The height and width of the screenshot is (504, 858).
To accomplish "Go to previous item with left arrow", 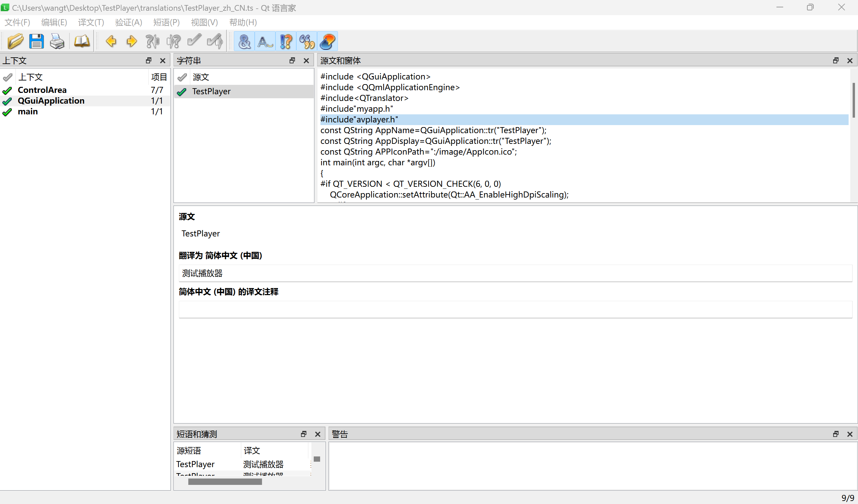I will (x=111, y=42).
